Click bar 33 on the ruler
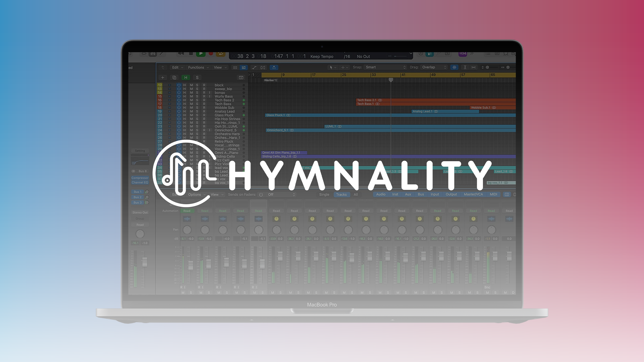 [374, 75]
